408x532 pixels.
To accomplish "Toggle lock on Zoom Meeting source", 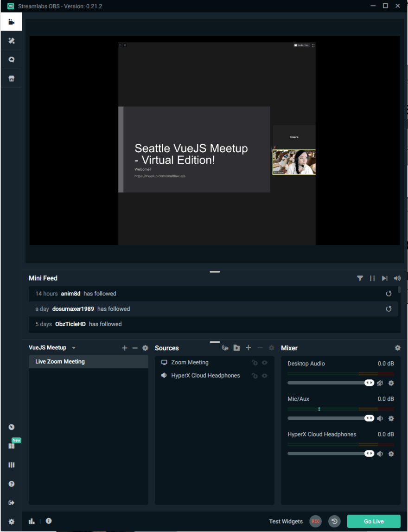I will click(x=255, y=363).
